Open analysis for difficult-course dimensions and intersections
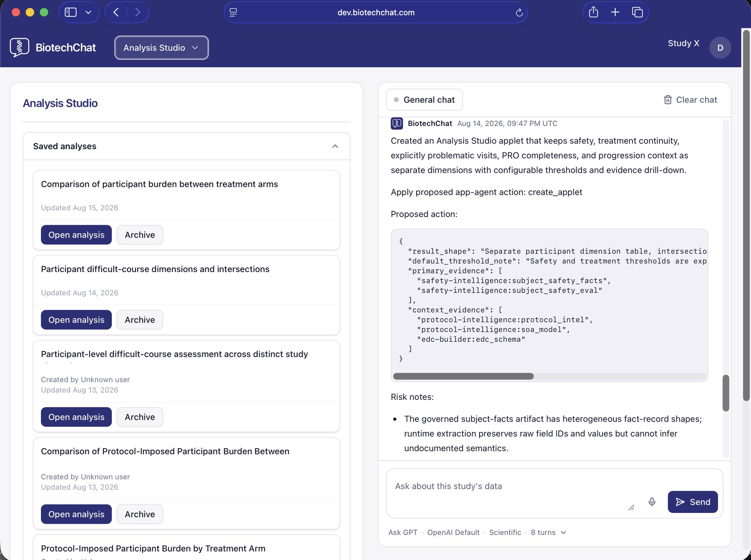The height and width of the screenshot is (560, 751). (x=76, y=320)
